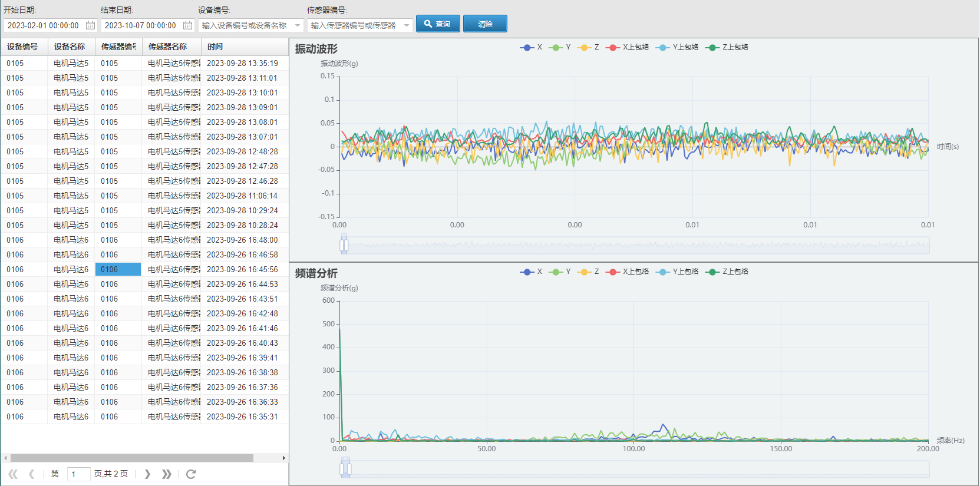Viewport: 980px width, 486px height.
Task: Select the row timed 2023-09-28 13:09:01
Action: coord(144,107)
